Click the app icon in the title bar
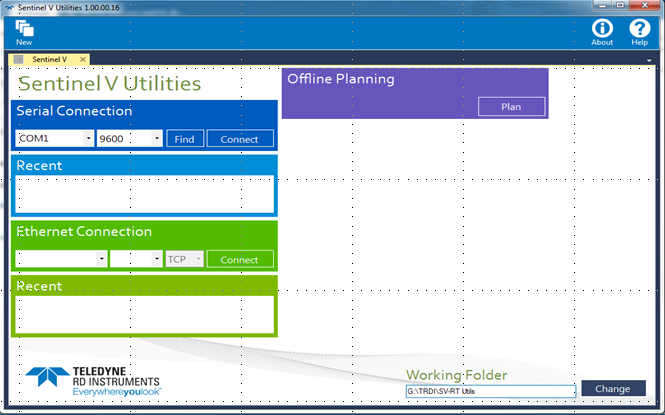Viewport: 665px width, 415px height. [9, 7]
